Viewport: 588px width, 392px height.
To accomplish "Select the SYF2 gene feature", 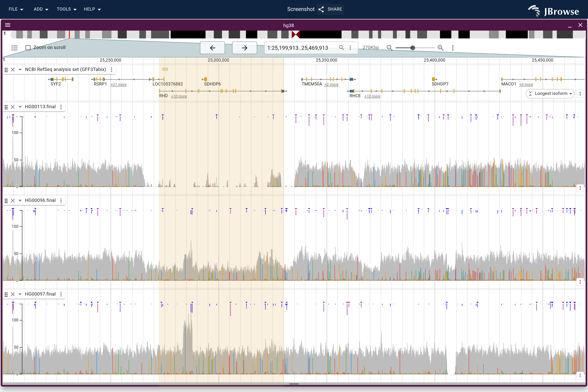I will [61, 79].
